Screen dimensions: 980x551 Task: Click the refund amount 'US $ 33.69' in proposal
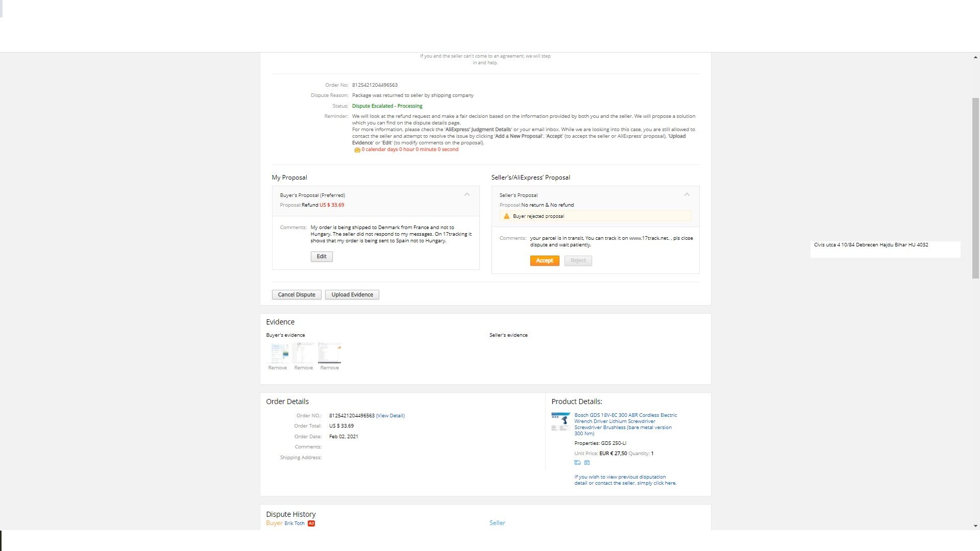pyautogui.click(x=332, y=205)
